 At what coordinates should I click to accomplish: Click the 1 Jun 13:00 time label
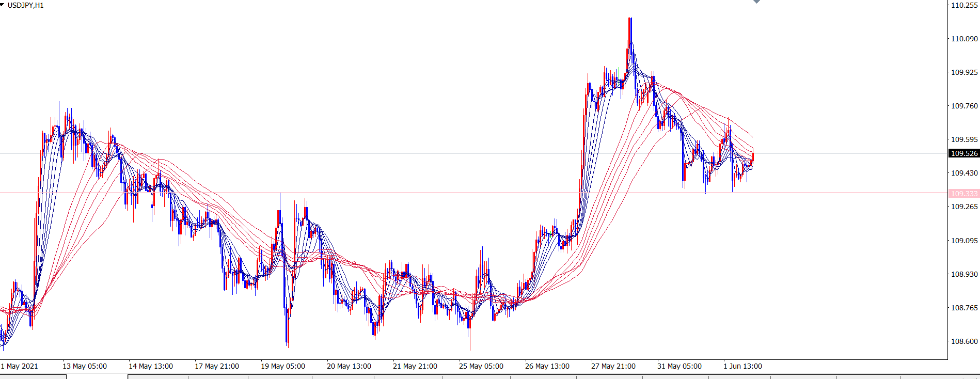pyautogui.click(x=742, y=366)
